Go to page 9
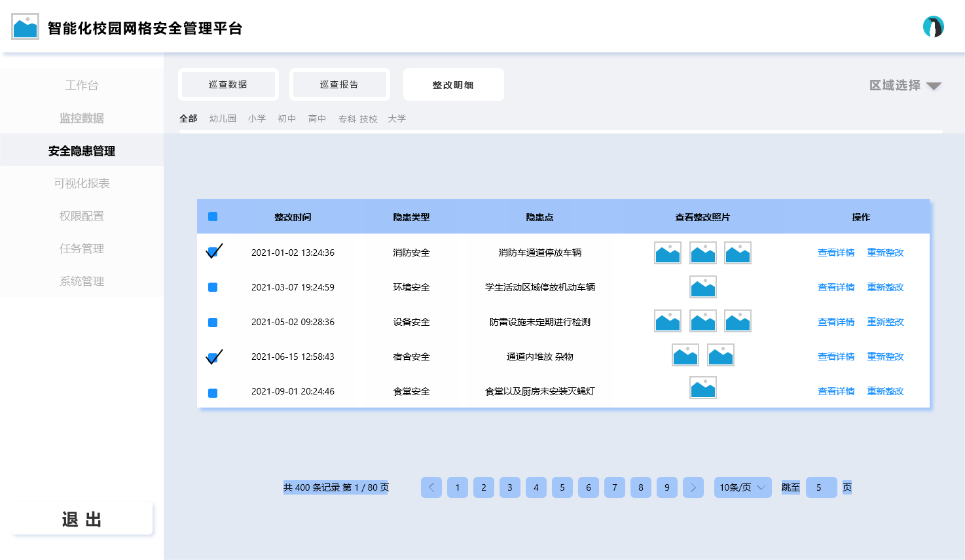This screenshot has width=965, height=560. point(667,487)
